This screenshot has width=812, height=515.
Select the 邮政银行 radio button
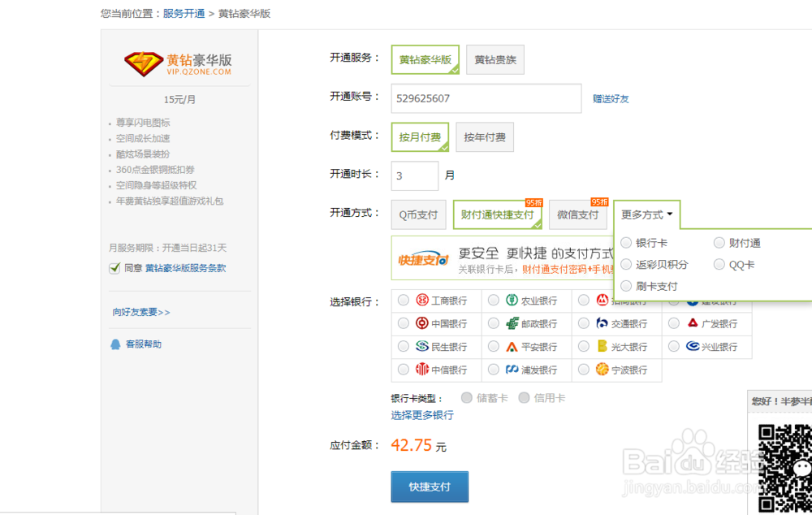coord(494,323)
